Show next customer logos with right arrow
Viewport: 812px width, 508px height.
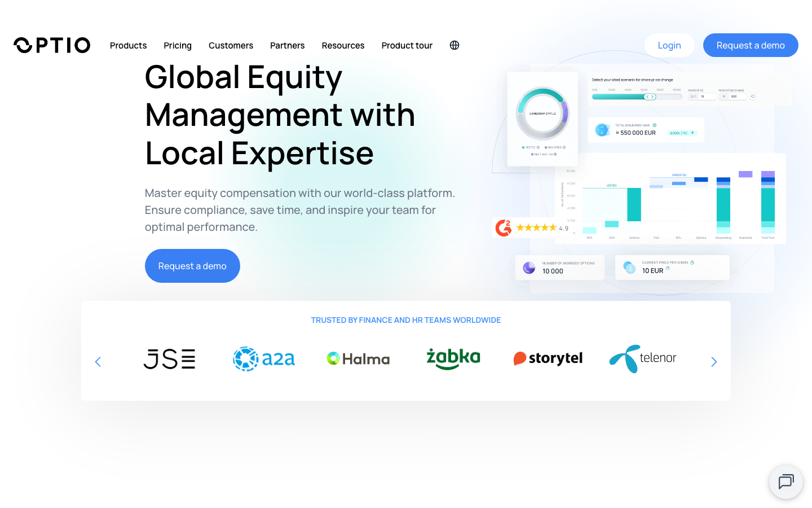pos(714,362)
